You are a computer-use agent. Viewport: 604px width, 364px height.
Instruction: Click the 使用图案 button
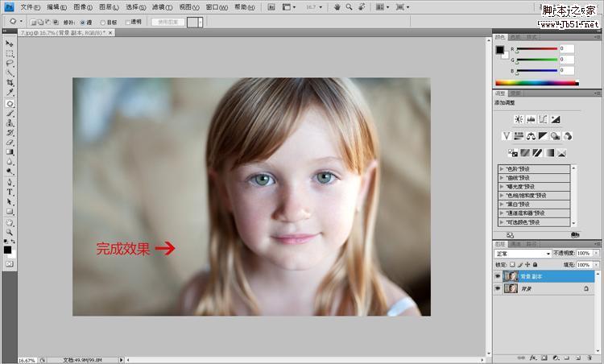[168, 23]
